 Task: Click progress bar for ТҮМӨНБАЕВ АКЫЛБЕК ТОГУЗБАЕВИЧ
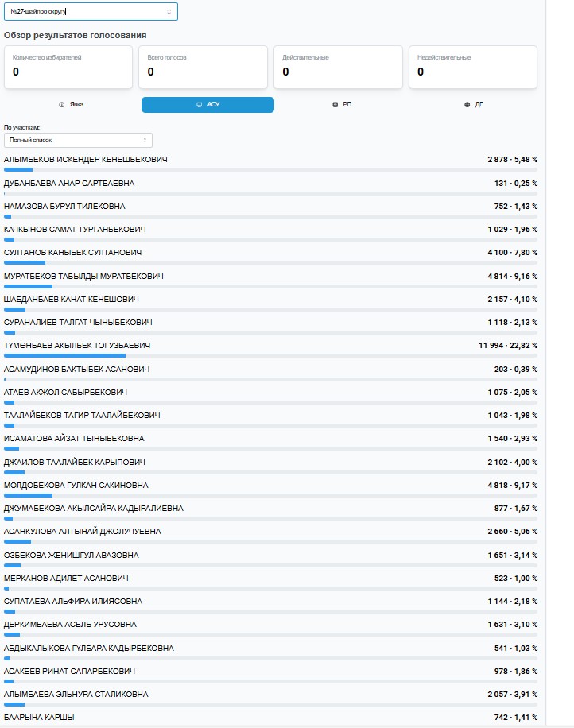click(x=270, y=355)
